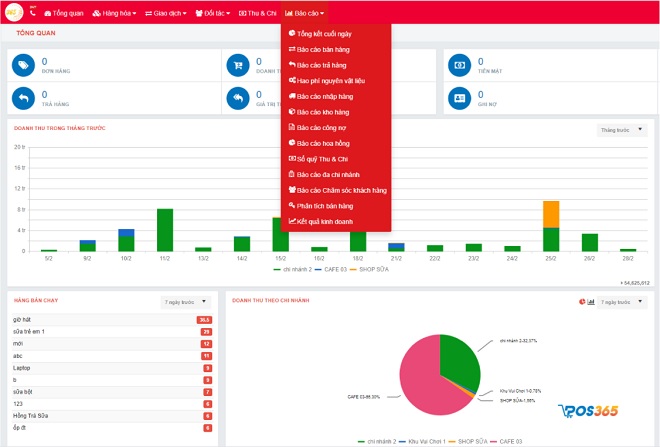The width and height of the screenshot is (660, 447).
Task: Click the Tiền mặt cash icon
Action: pos(459,65)
